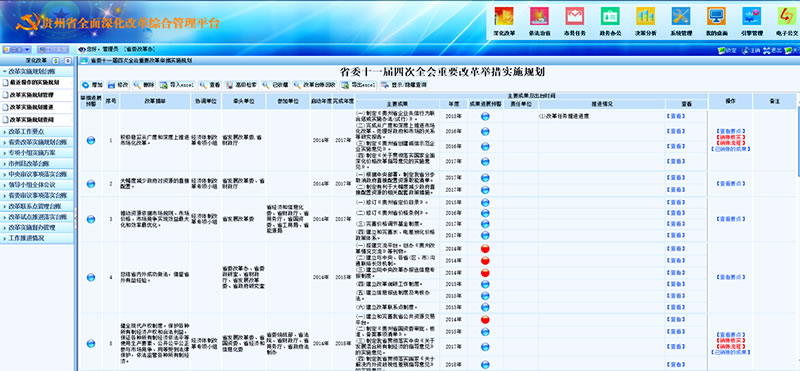This screenshot has width=800, height=371.
Task: Click the 【查看】 link for row 1 2015年 result
Action: click(676, 116)
